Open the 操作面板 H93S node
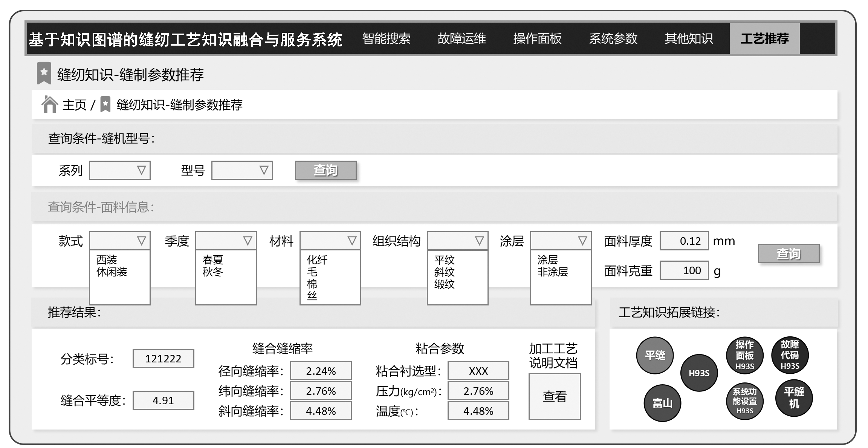 coord(744,355)
